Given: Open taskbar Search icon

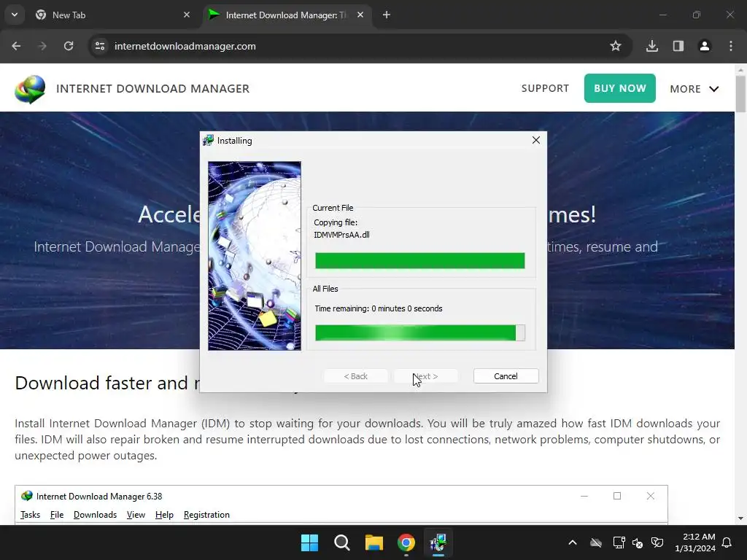Looking at the screenshot, I should (x=341, y=542).
